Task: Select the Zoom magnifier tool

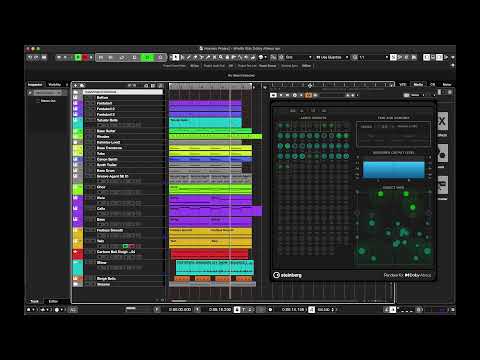Action: 221,57
